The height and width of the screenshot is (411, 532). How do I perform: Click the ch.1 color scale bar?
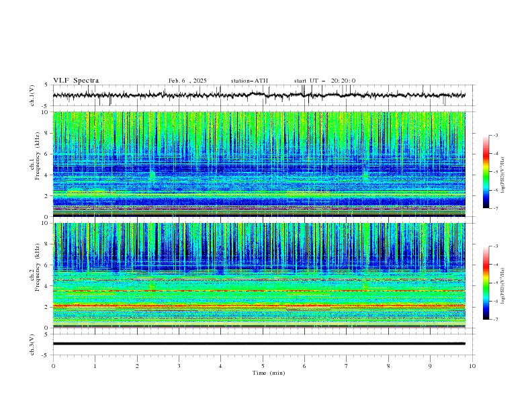(486, 172)
